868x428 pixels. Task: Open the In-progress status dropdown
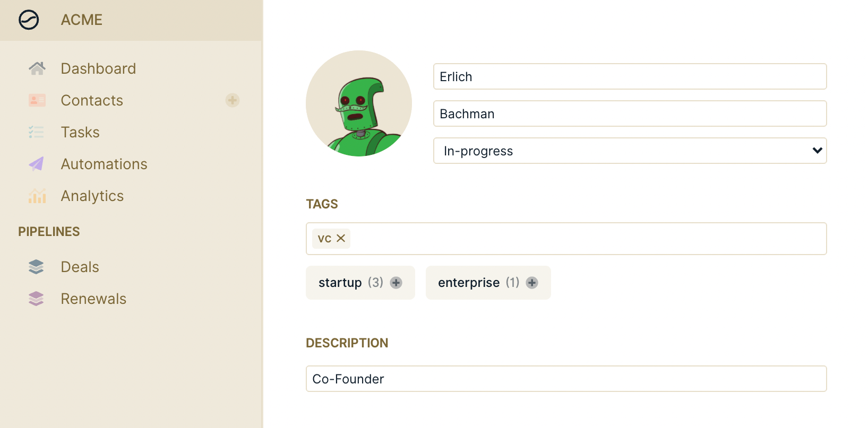point(630,151)
